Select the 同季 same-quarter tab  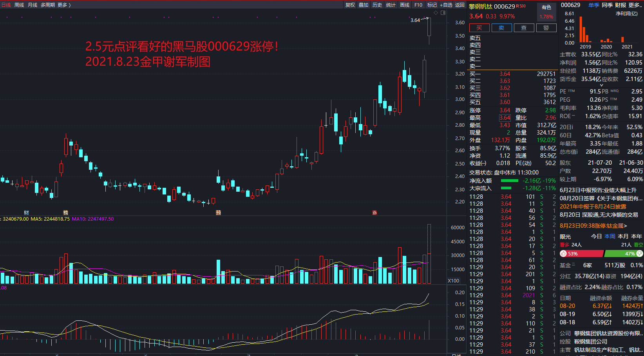click(607, 5)
